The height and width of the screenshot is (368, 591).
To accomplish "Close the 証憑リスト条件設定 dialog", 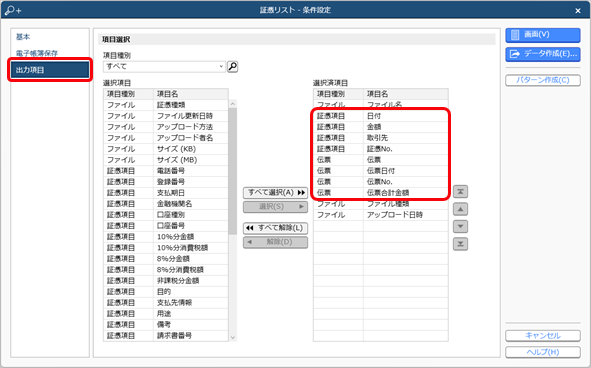I will click(x=578, y=11).
